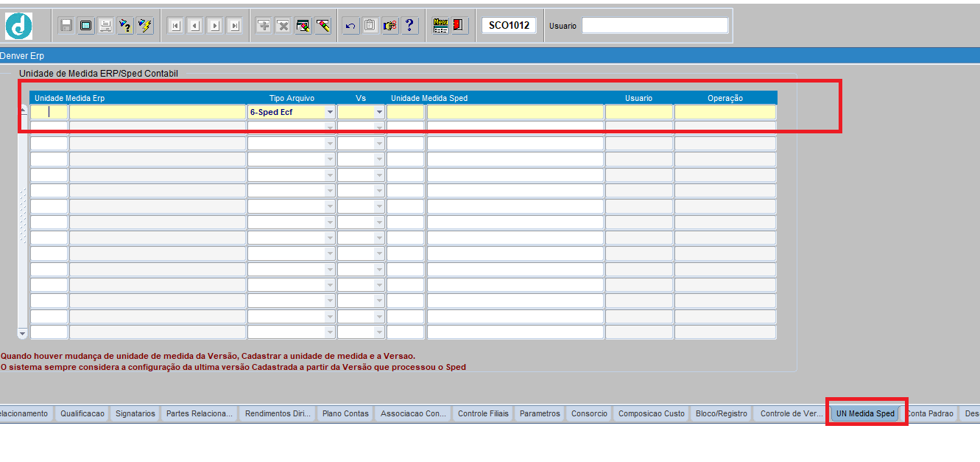Open Help with the question mark icon
Screen dimensions: 980x462
tap(409, 26)
